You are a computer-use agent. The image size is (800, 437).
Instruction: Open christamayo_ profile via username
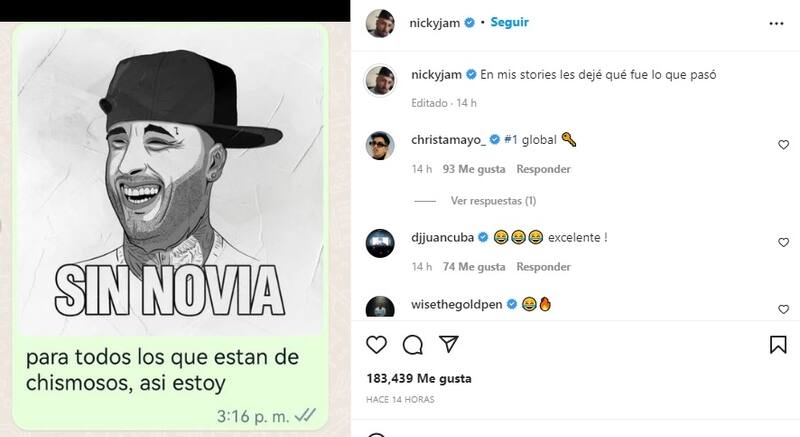coord(449,140)
